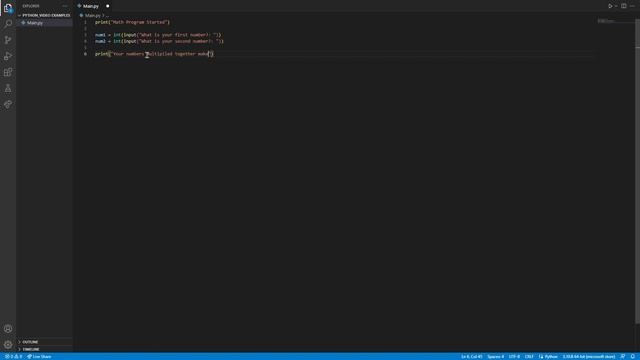The image size is (640, 360).
Task: Click Main.py in the breadcrumb bar
Action: click(x=93, y=16)
